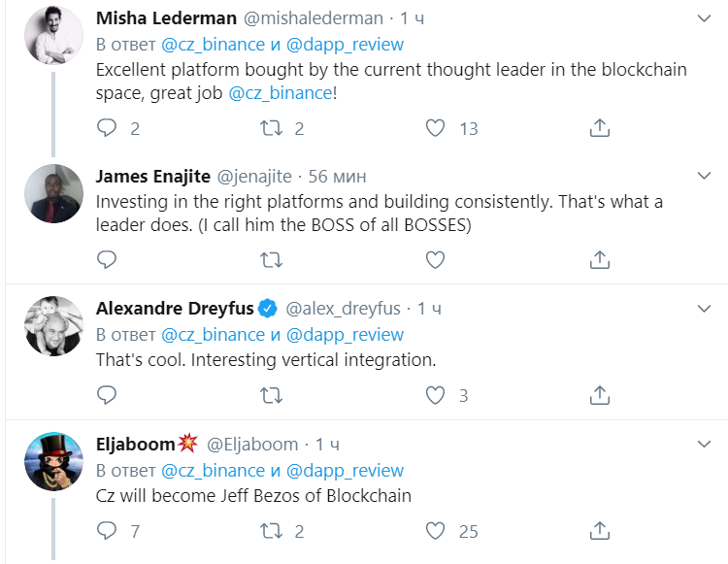The image size is (728, 564).
Task: Open Misha Lederman's profile name
Action: (166, 18)
